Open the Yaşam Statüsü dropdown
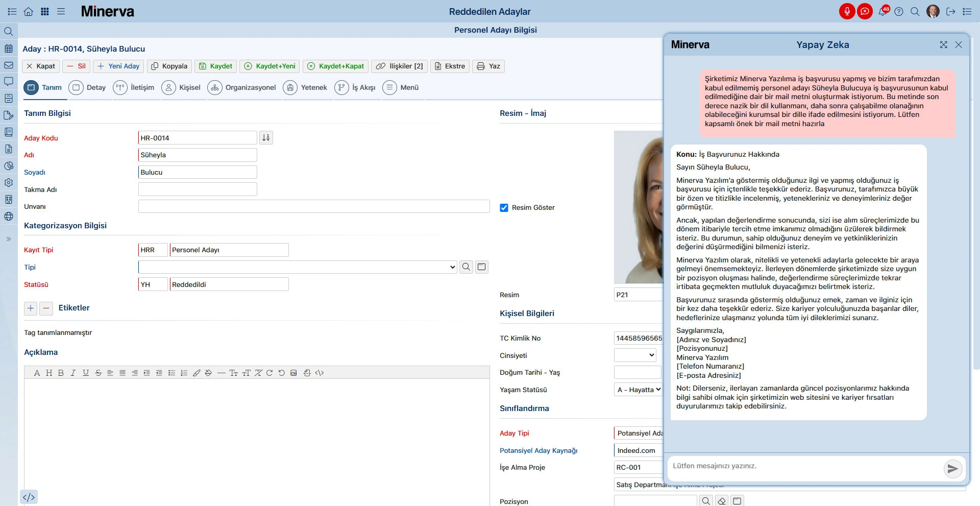Screen dimensions: 980x506 click(x=638, y=390)
